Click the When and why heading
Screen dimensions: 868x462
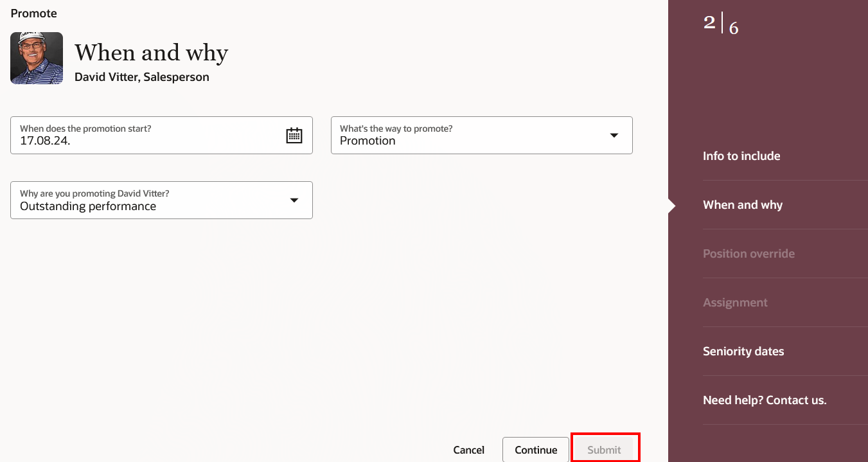click(x=151, y=53)
